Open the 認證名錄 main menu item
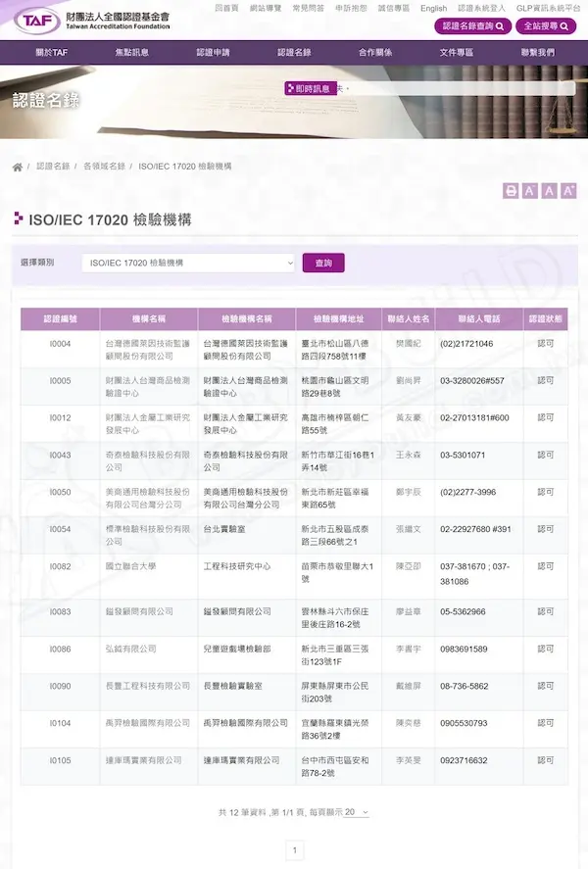 294,53
